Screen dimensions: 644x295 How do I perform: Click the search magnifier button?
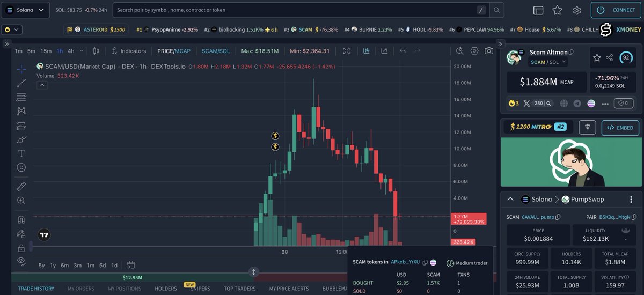[x=497, y=10]
